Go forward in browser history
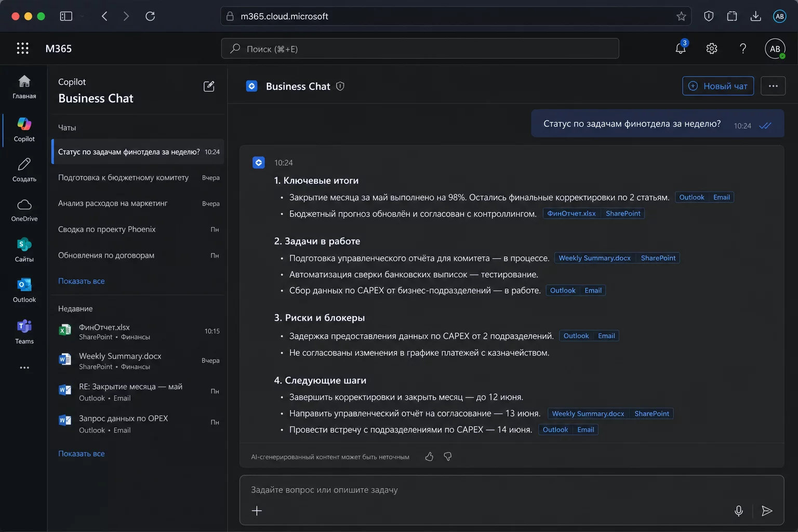 (x=126, y=16)
